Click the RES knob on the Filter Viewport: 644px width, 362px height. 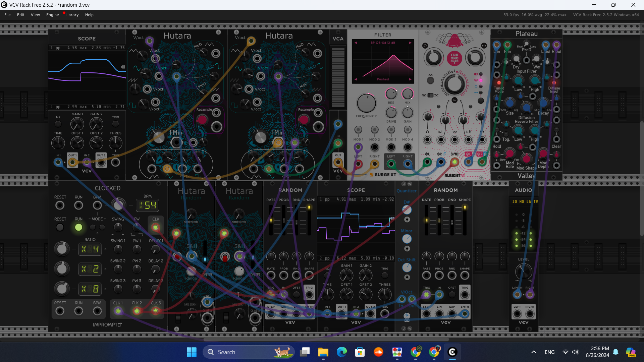391,94
